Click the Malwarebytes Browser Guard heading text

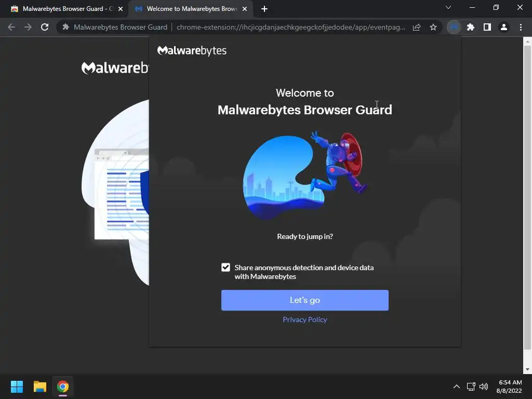304,110
